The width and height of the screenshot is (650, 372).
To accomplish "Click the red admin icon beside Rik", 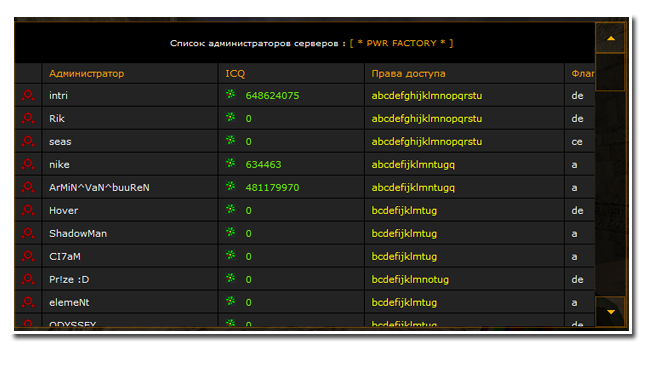I will click(x=28, y=118).
